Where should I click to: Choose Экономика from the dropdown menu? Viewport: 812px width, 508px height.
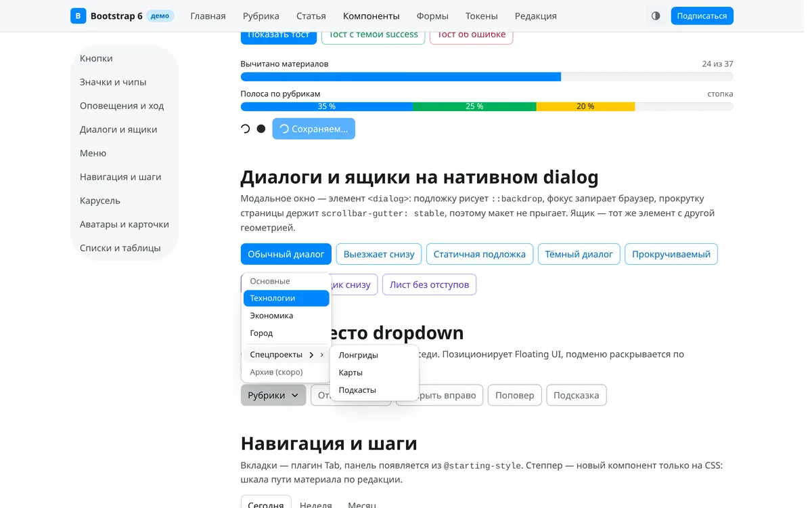286,316
